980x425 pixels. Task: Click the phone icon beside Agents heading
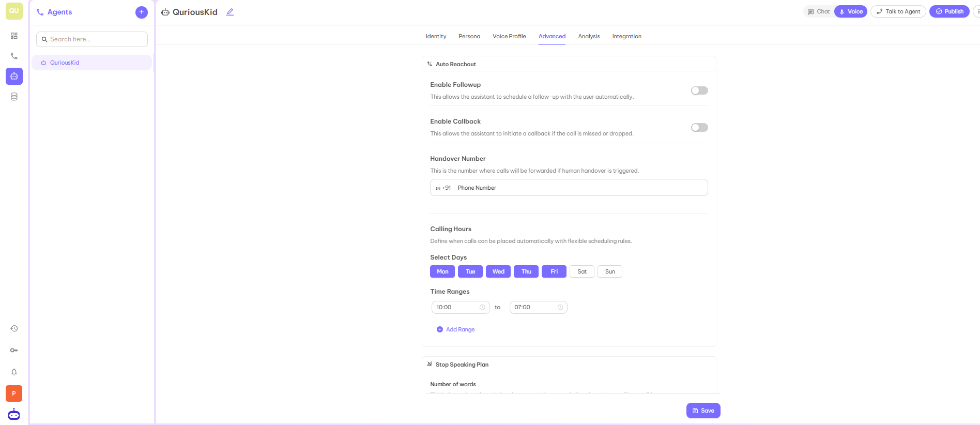[x=40, y=12]
